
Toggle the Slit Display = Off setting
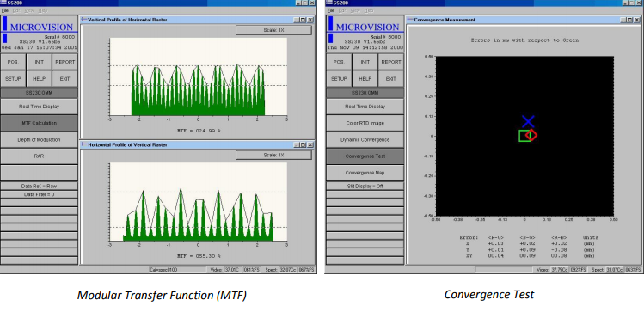coord(365,186)
